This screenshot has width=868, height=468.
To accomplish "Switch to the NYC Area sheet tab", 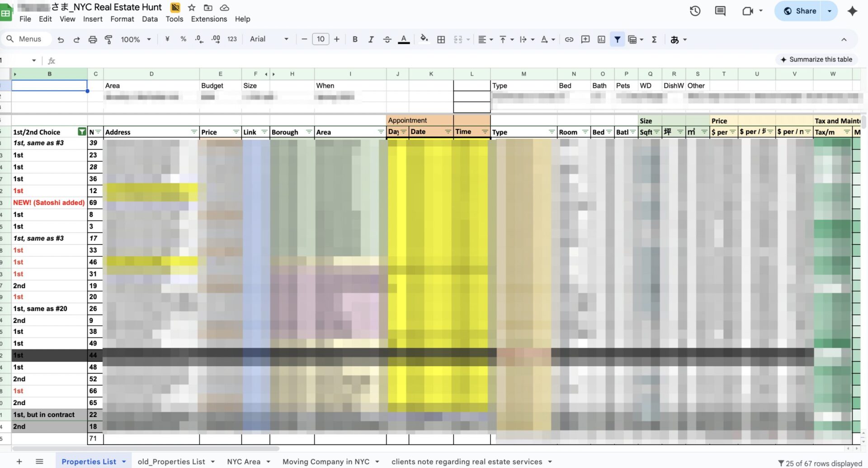I will point(243,462).
